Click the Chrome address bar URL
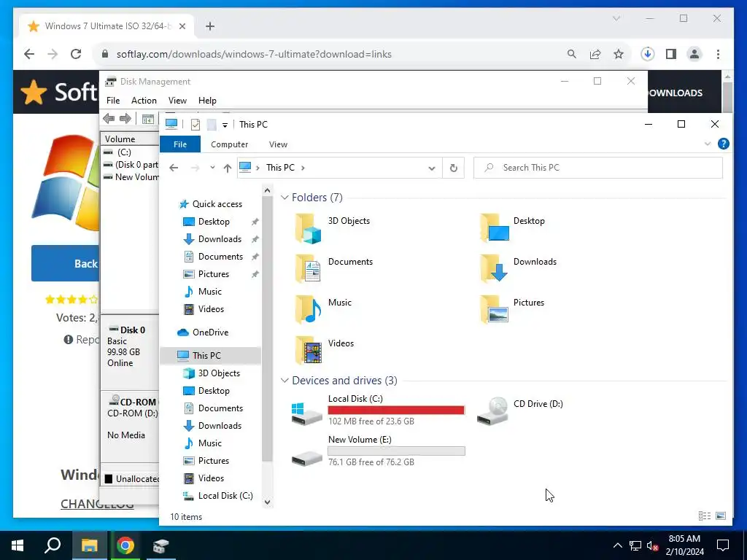 (254, 54)
